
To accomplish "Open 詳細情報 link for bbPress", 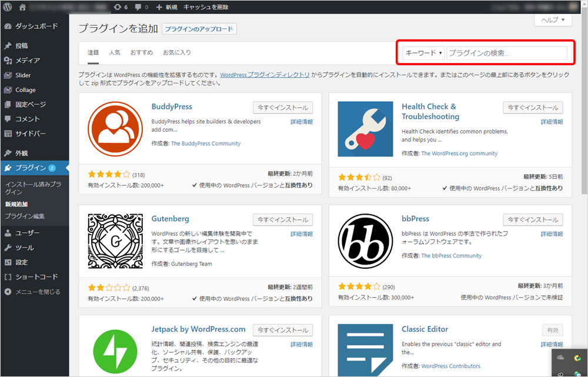I will 552,234.
